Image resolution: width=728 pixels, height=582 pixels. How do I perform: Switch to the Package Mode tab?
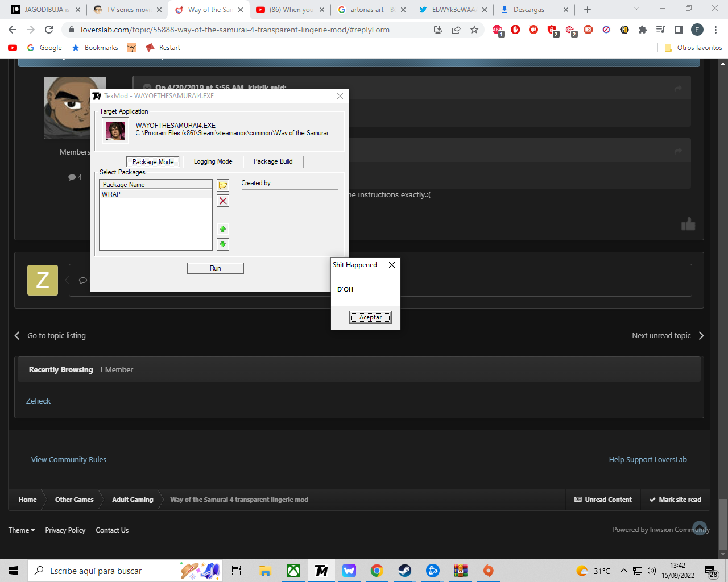coord(153,161)
